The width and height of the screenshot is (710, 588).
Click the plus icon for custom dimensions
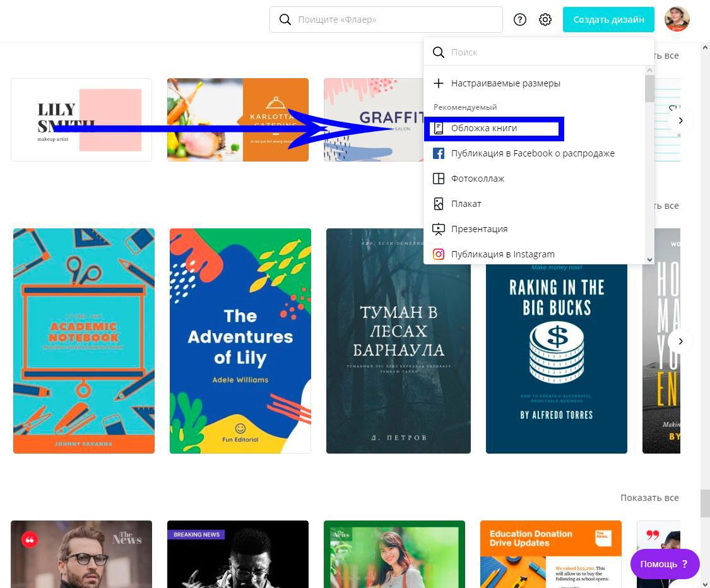(x=439, y=83)
